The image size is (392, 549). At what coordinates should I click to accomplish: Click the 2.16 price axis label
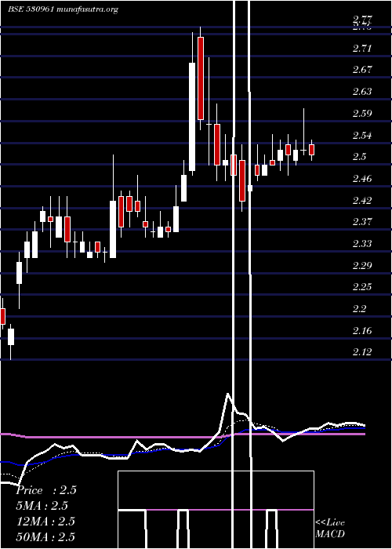coord(362,330)
